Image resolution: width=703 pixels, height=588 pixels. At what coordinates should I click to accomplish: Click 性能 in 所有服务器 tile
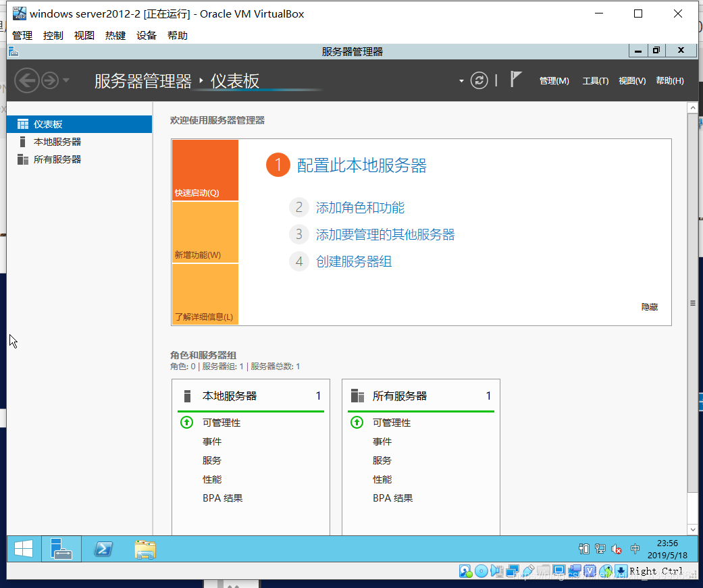[382, 479]
